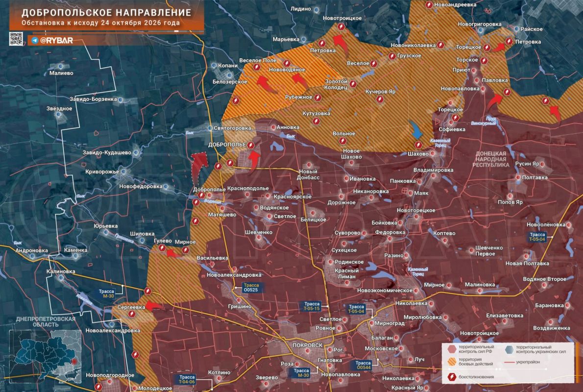
Task: Select the clash marker under Сергеевка
Action: tap(132, 314)
